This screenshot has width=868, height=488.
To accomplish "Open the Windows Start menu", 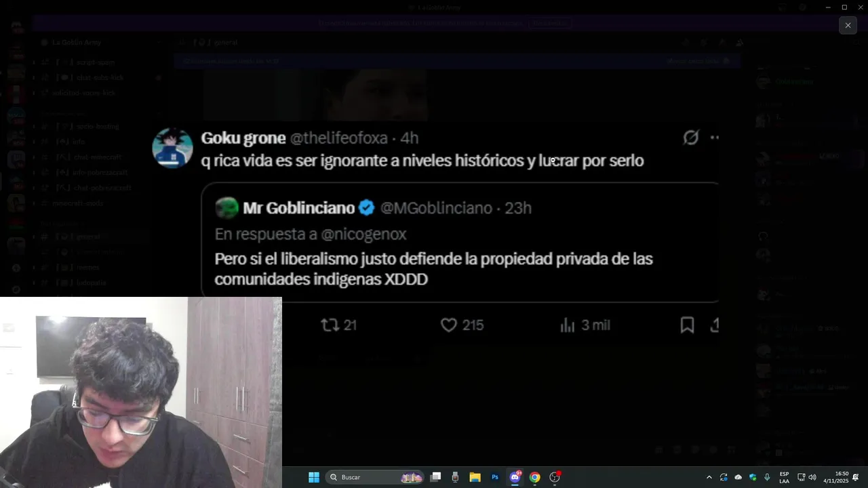I will click(314, 477).
